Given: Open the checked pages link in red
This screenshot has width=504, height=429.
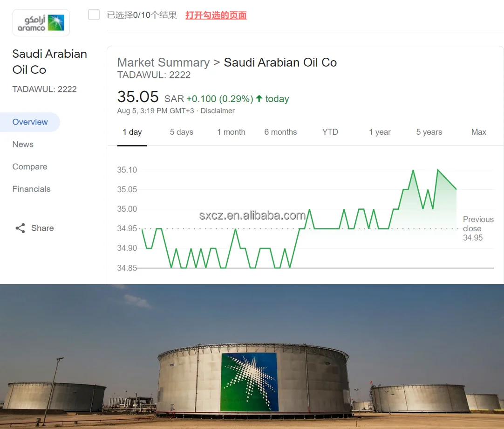Looking at the screenshot, I should [x=216, y=15].
